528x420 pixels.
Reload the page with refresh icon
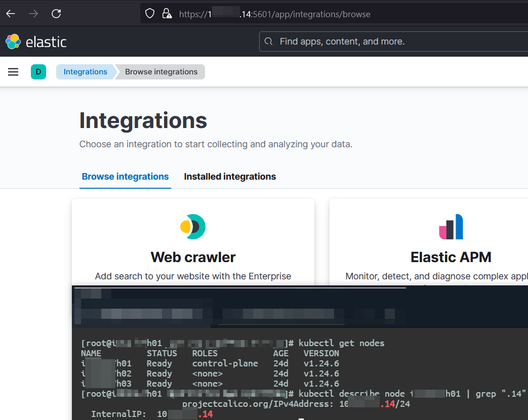tap(56, 14)
